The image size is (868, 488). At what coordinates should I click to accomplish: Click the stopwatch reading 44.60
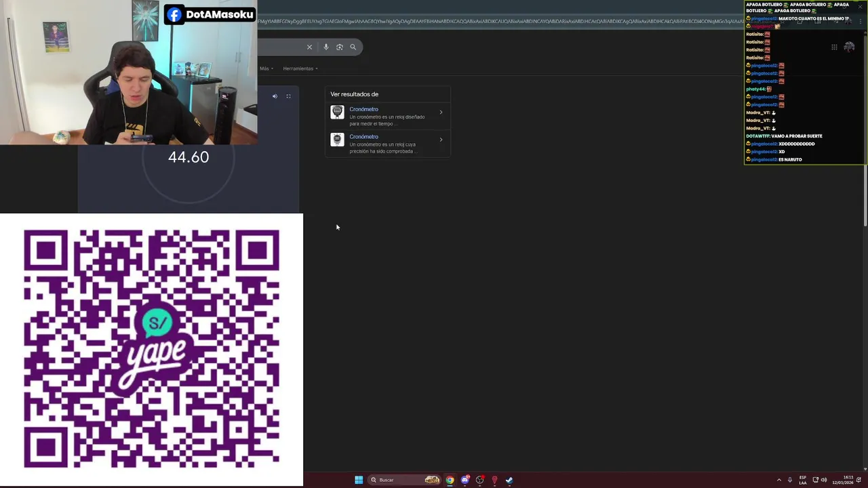(189, 157)
